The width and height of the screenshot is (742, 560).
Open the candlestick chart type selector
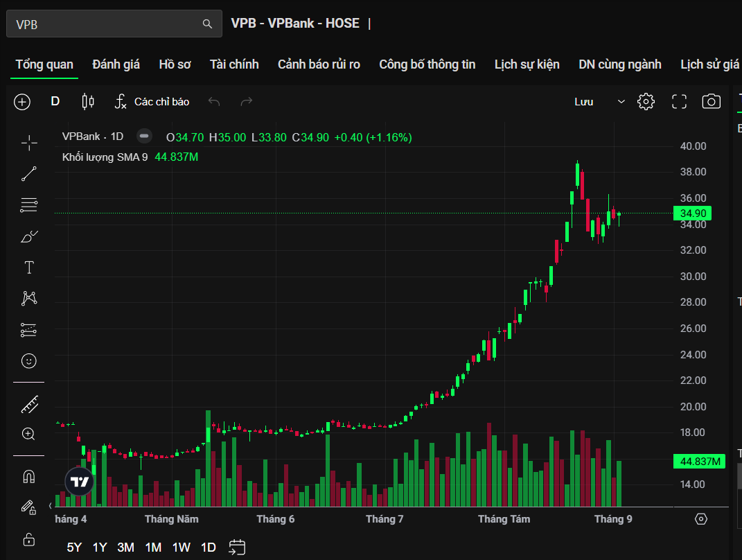(88, 101)
